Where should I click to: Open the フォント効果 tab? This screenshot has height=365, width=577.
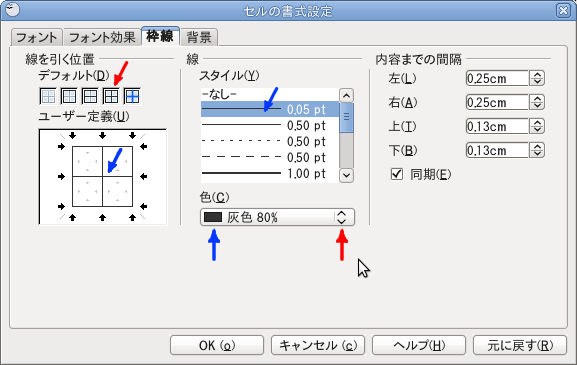point(102,38)
